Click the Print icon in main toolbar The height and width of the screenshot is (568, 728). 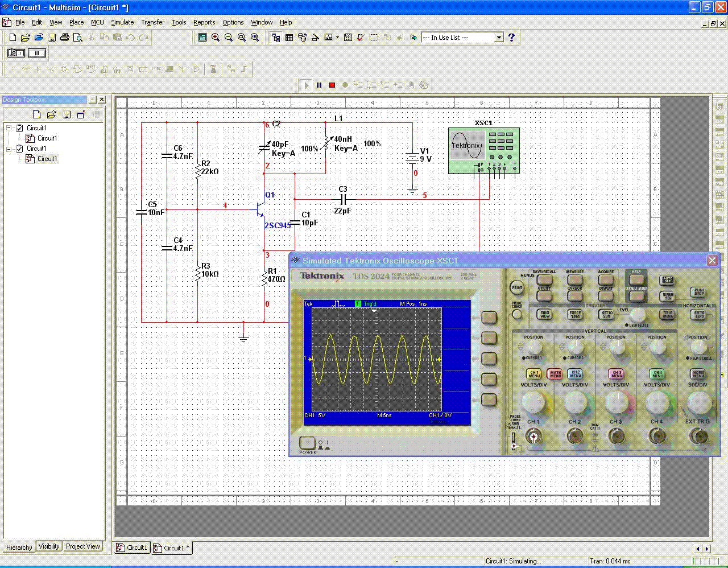point(65,38)
